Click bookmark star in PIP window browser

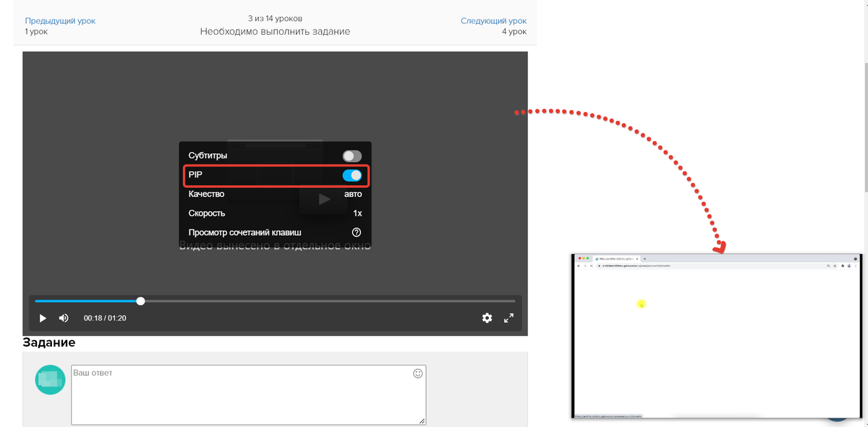835,266
